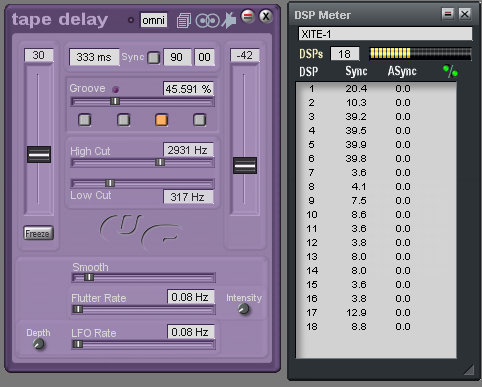Select DSP row 18 with Sync 8.8
The width and height of the screenshot is (482, 387).
tap(376, 327)
